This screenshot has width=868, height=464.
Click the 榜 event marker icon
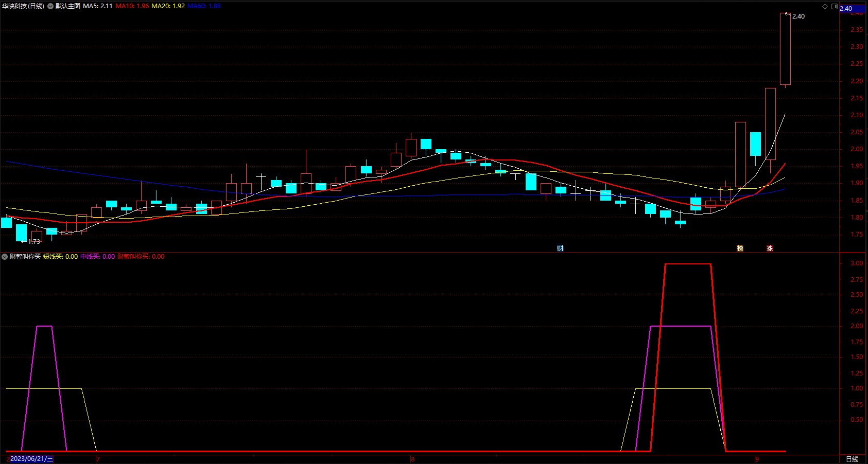740,248
